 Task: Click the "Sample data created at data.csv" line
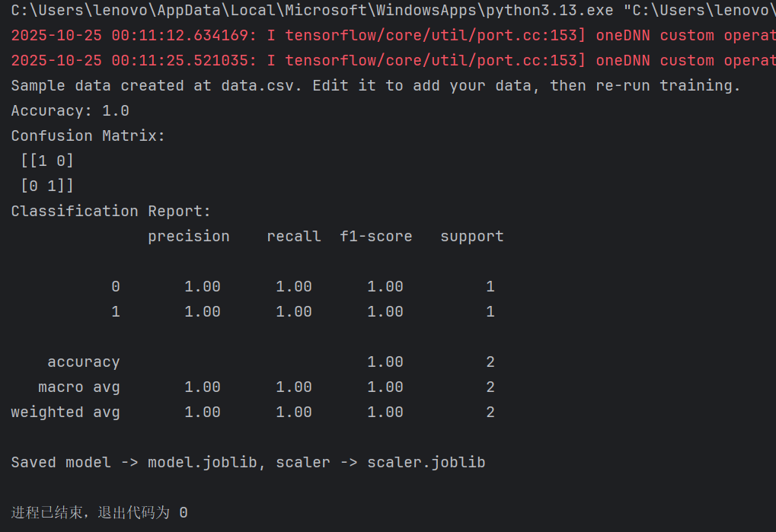click(x=375, y=85)
